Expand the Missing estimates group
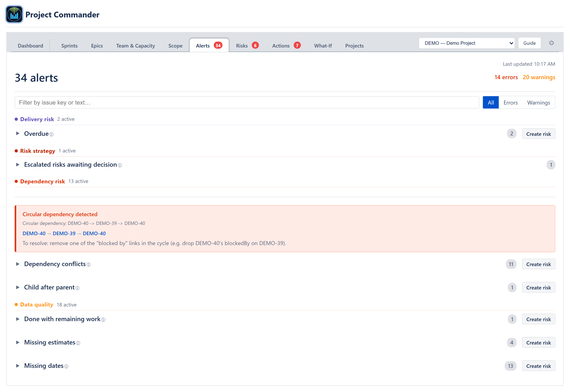570x392 pixels. (18, 342)
